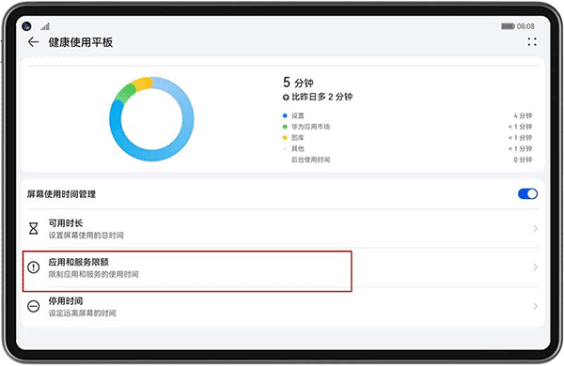Expand the 应用和服务限额 chevron

click(535, 267)
